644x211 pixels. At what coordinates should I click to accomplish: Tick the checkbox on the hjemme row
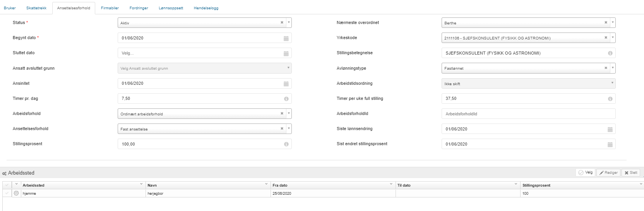[x=7, y=193]
